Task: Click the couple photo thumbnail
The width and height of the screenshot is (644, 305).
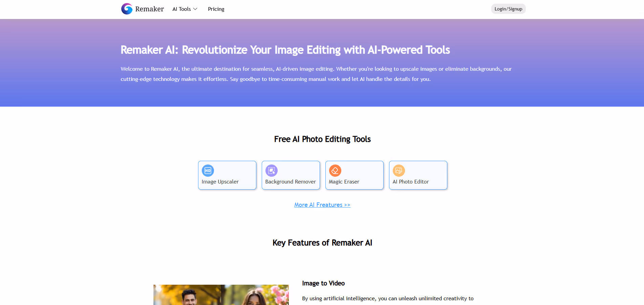Action: click(x=221, y=295)
